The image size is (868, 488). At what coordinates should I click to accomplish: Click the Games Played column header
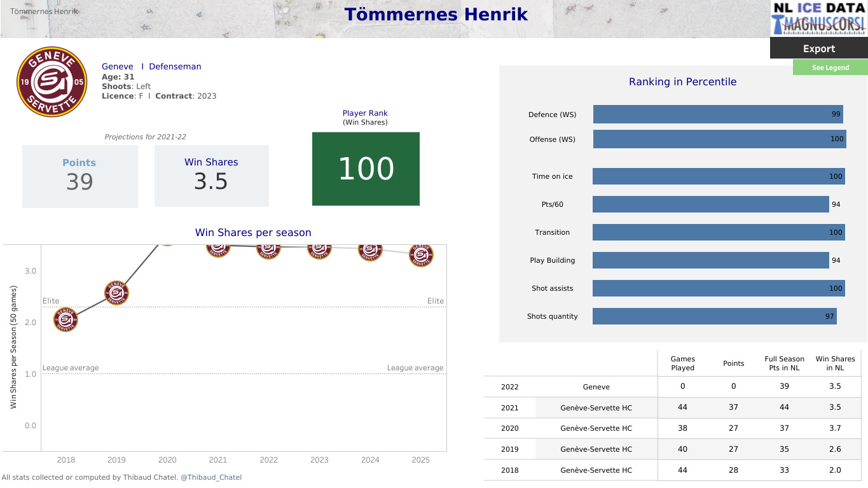[682, 363]
